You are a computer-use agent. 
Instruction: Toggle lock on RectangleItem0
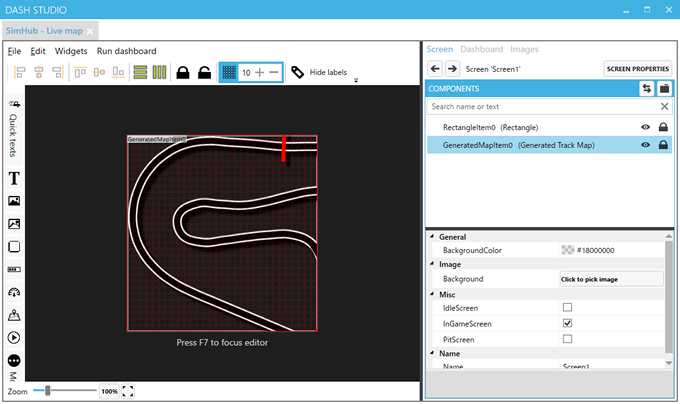point(663,127)
